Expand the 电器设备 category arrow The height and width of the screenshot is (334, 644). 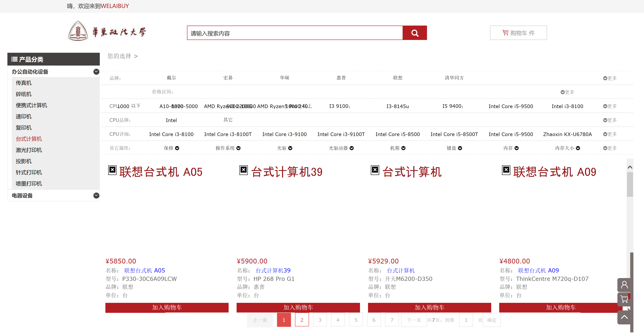click(96, 195)
